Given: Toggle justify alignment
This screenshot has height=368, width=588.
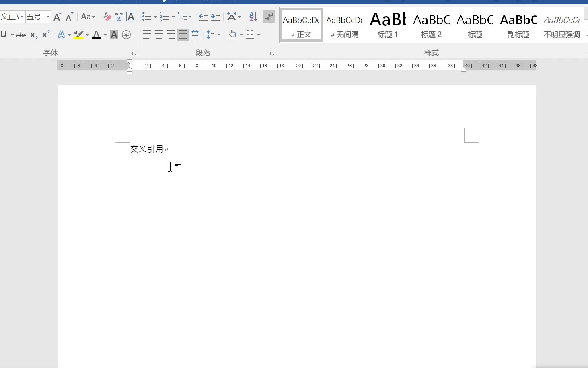Looking at the screenshot, I should tap(183, 35).
